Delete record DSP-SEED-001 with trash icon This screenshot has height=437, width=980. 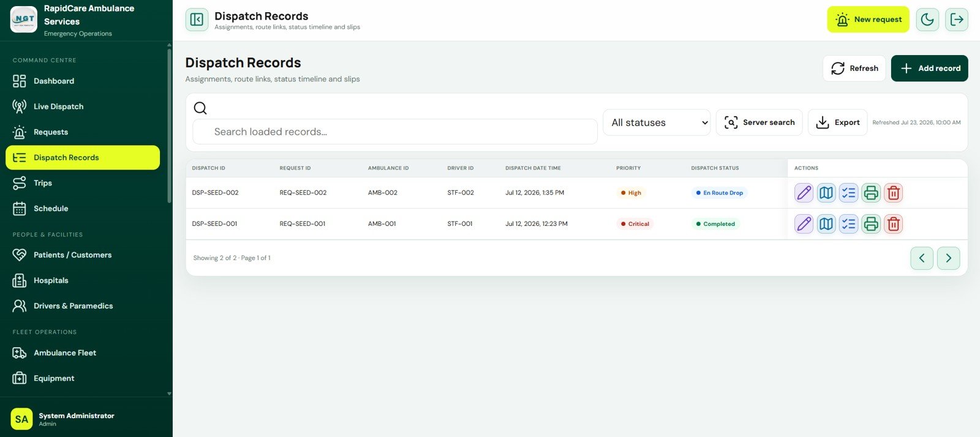coord(894,224)
